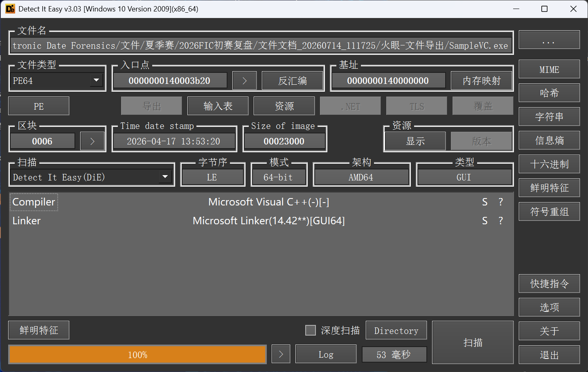Click the entry point address field 0000000140003b20

tap(169, 81)
